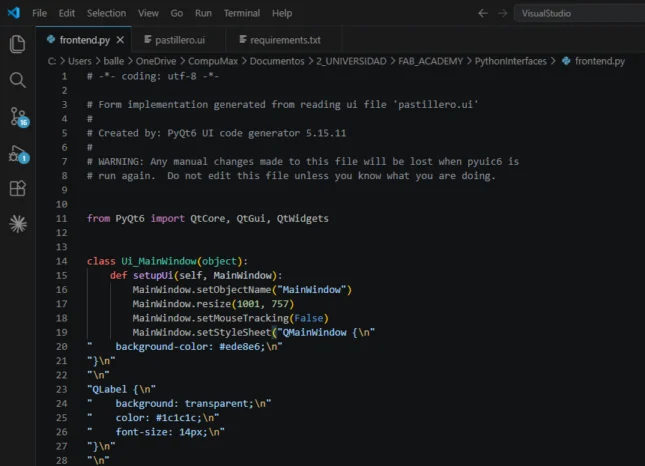Click 'background: transparent' on line 24
The image size is (645, 466).
(x=182, y=403)
